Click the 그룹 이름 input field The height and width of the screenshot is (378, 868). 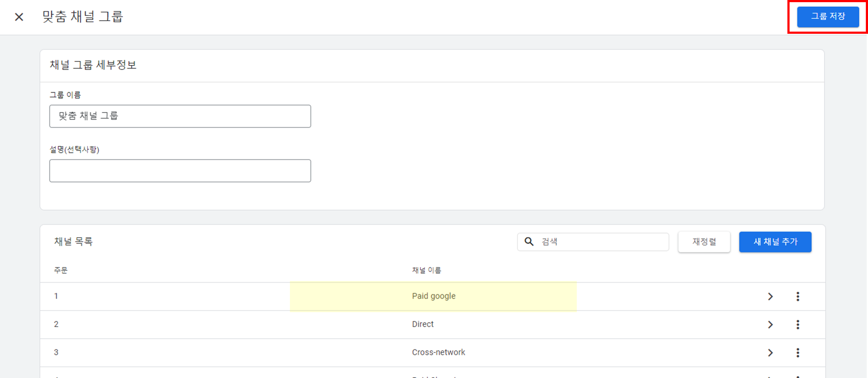click(180, 116)
